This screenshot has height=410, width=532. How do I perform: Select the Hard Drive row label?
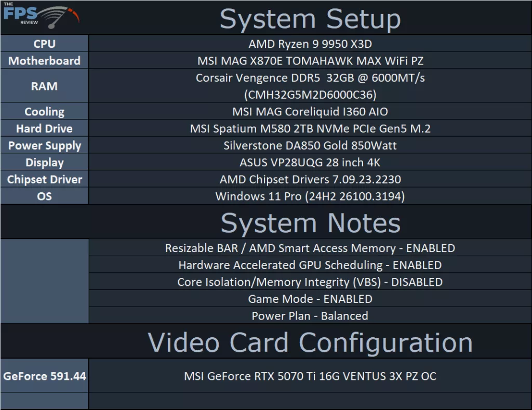pyautogui.click(x=45, y=128)
